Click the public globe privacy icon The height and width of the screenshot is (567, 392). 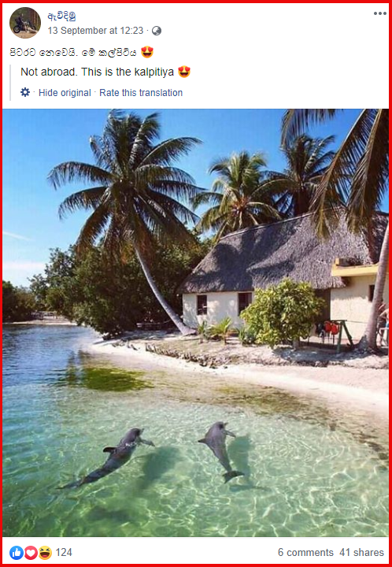click(157, 31)
